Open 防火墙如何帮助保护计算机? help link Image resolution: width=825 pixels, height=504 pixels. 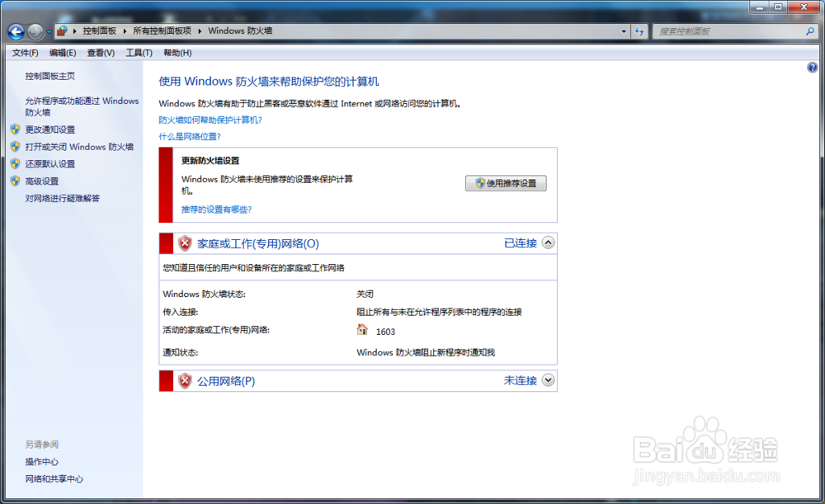210,120
